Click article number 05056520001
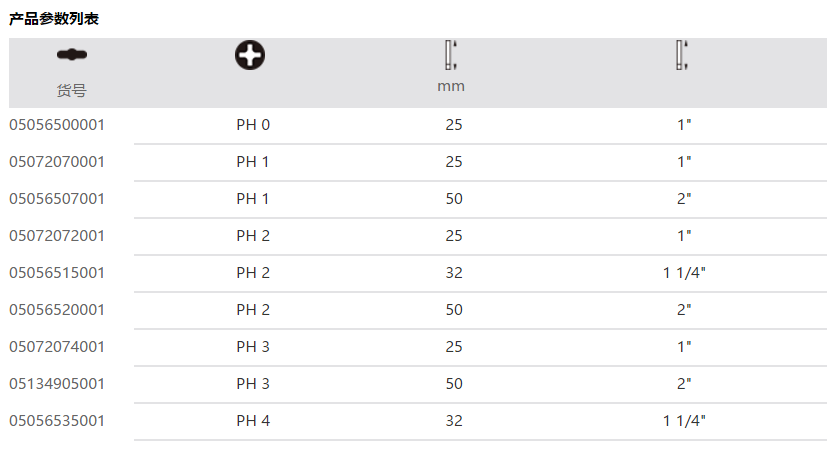This screenshot has height=453, width=839. point(57,310)
